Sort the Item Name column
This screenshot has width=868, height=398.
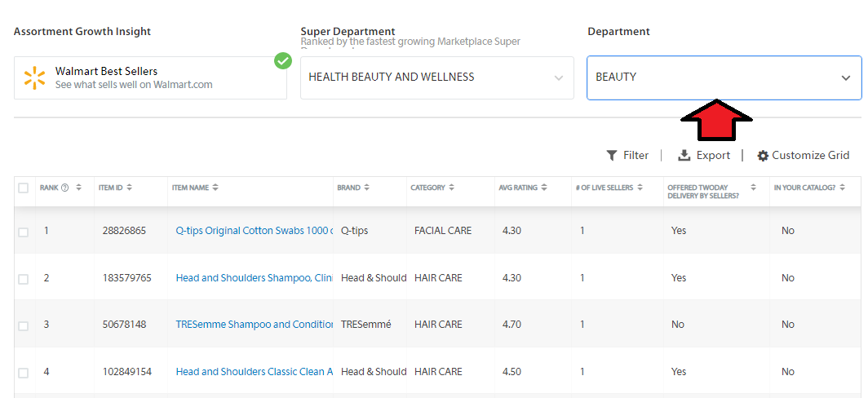(x=215, y=188)
